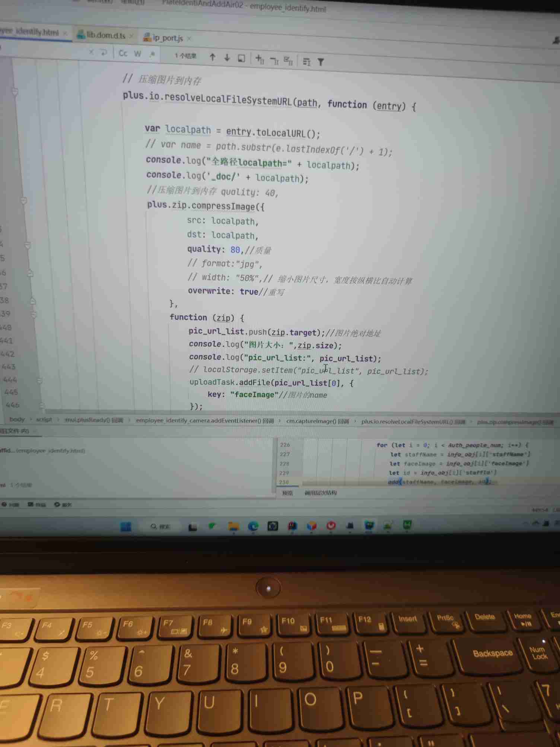The height and width of the screenshot is (747, 560).
Task: Open File Explorer from the taskbar
Action: click(x=233, y=526)
